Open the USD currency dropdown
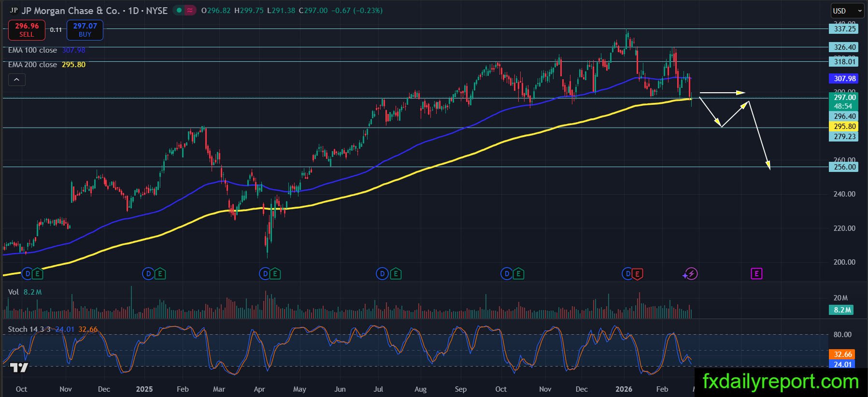This screenshot has width=868, height=397. click(x=847, y=11)
